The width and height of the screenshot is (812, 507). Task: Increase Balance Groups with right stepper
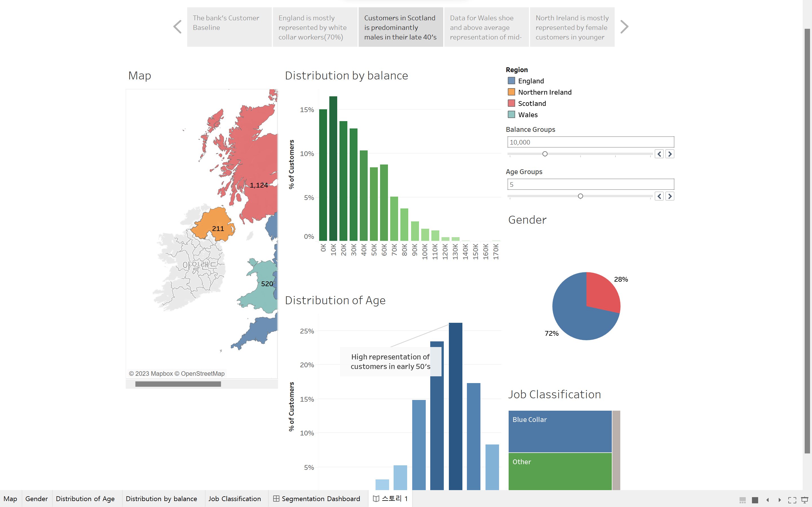pyautogui.click(x=670, y=154)
